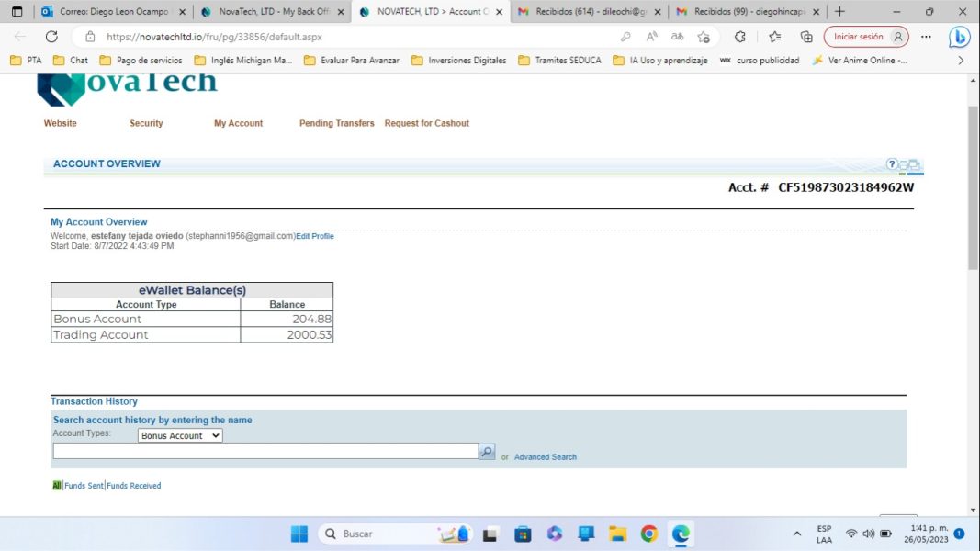Screen dimensions: 980x551
Task: Show more bookmarks overflow chevron
Action: [x=961, y=61]
